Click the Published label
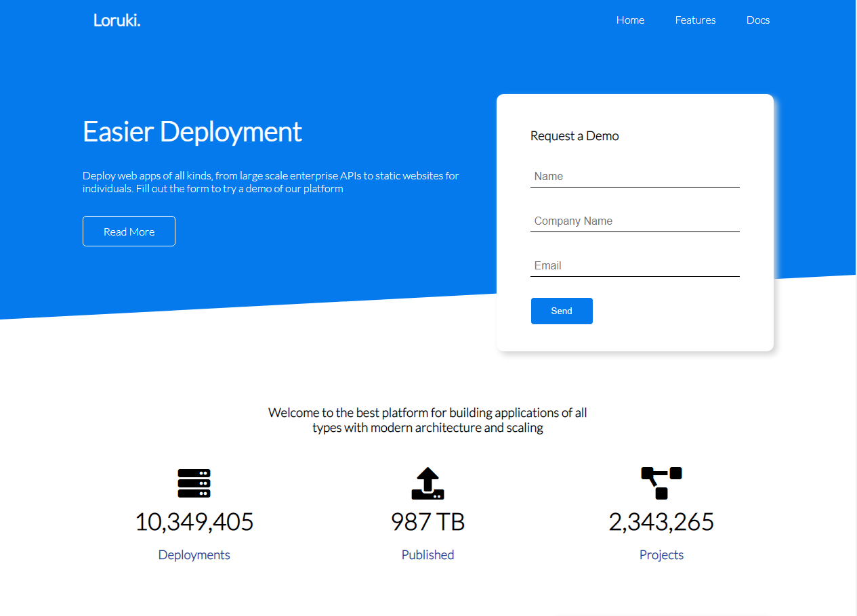857x616 pixels. [x=427, y=555]
